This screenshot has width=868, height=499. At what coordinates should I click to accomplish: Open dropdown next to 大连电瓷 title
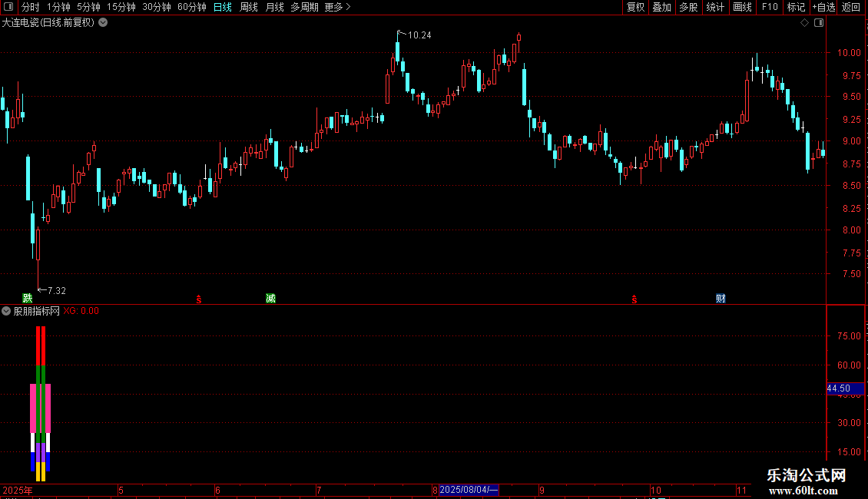point(103,23)
